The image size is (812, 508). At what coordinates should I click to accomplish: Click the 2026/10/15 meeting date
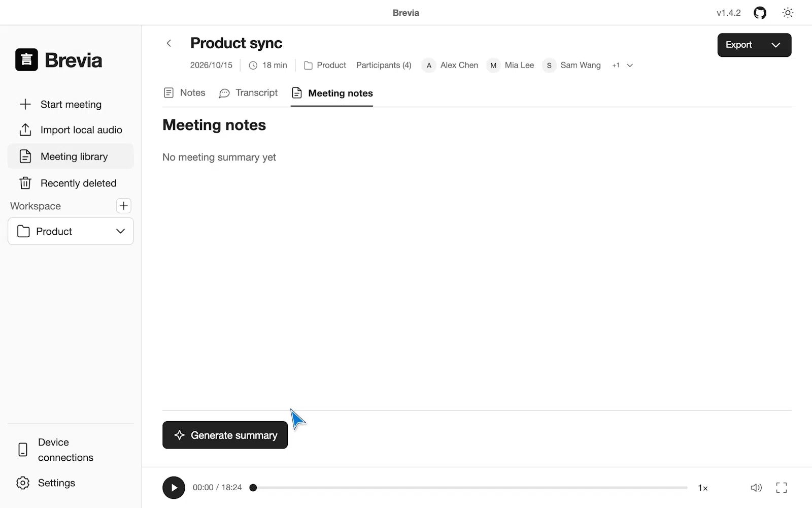click(x=211, y=65)
